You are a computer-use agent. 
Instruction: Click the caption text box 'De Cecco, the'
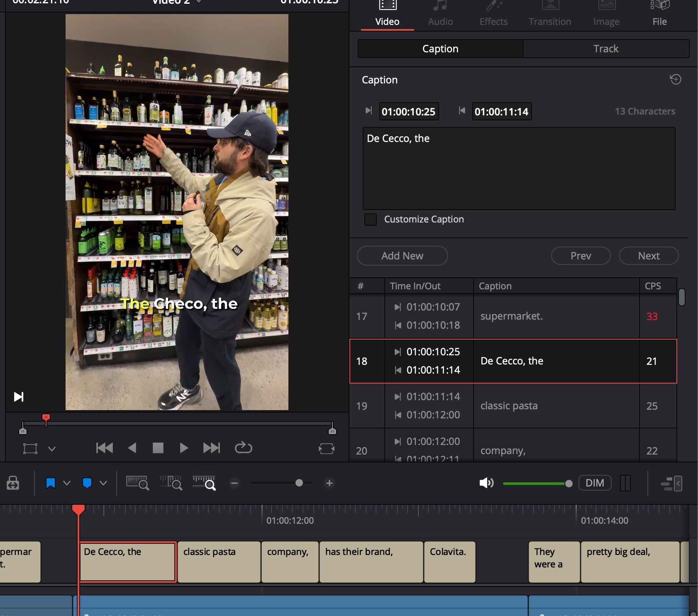[519, 169]
